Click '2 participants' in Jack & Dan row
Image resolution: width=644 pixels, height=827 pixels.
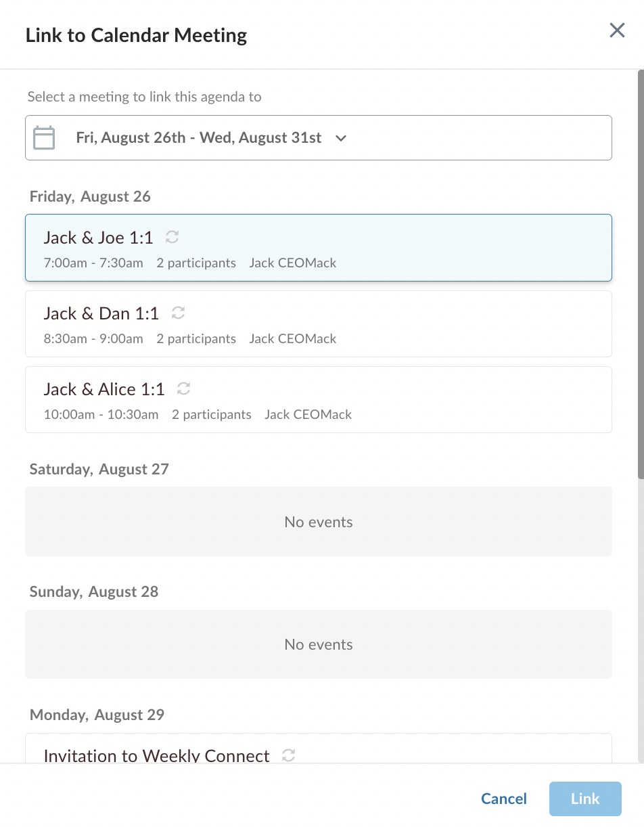click(196, 338)
